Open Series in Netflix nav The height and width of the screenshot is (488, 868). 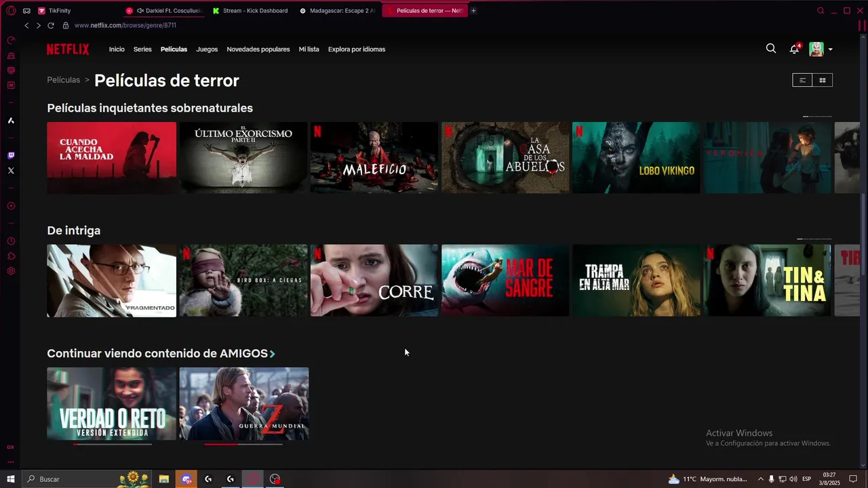click(142, 49)
